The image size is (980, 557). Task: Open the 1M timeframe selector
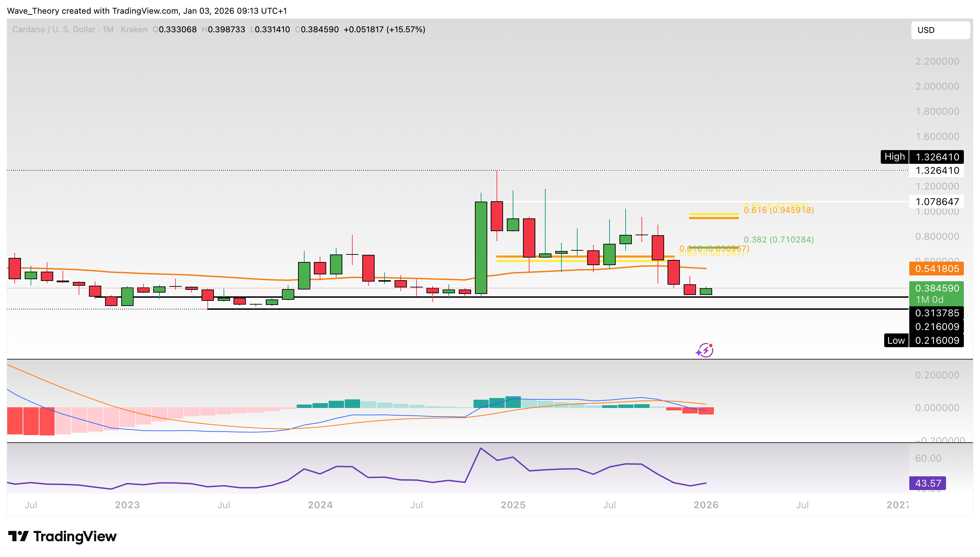click(107, 30)
